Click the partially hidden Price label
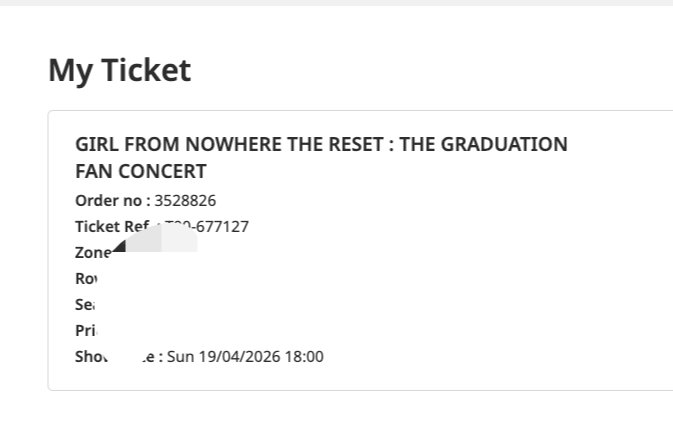This screenshot has width=673, height=428. (82, 330)
